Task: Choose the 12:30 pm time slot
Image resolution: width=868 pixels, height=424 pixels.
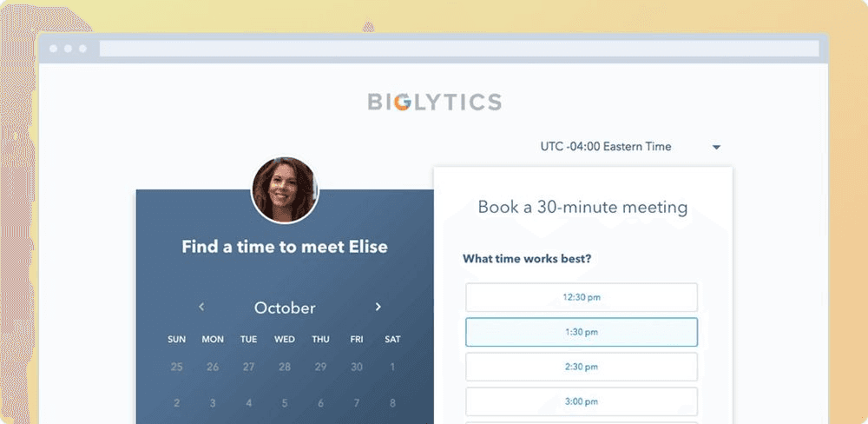Action: click(x=582, y=297)
